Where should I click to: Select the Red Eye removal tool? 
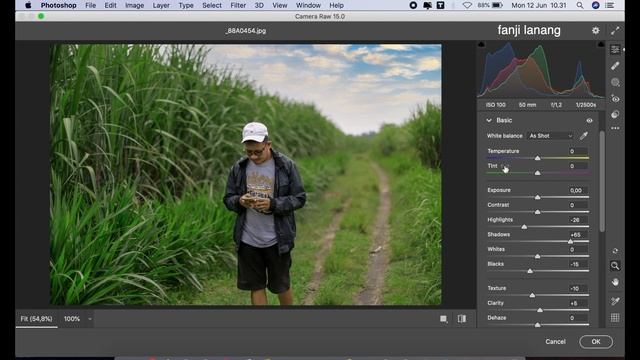coord(615,99)
